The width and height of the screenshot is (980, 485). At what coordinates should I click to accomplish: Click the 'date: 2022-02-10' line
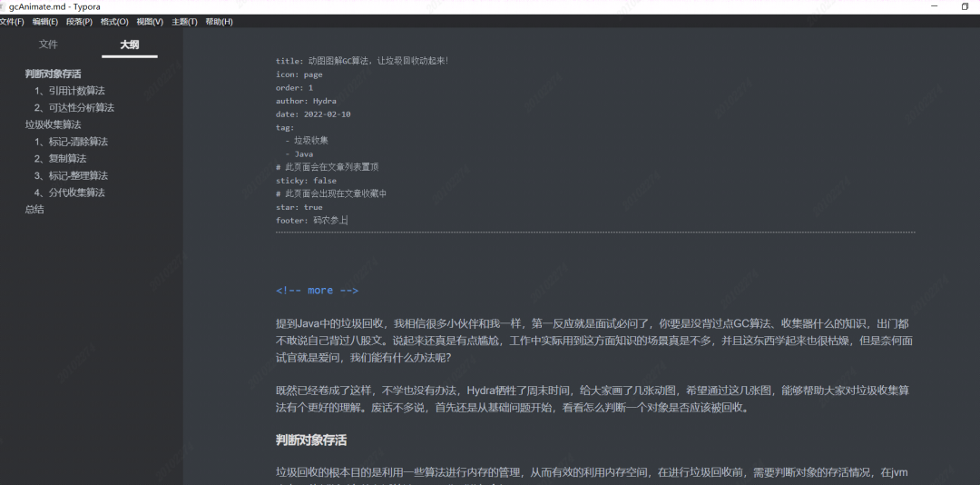pyautogui.click(x=313, y=114)
